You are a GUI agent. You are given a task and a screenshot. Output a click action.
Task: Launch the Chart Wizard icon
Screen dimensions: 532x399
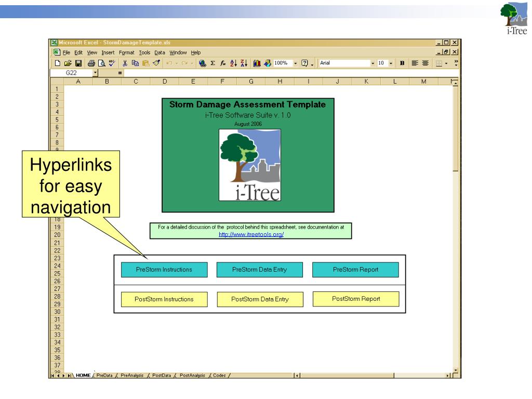tap(257, 63)
